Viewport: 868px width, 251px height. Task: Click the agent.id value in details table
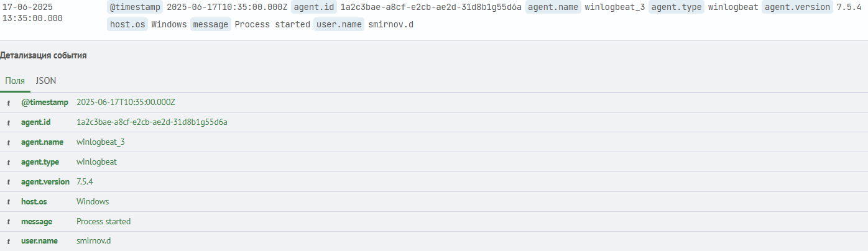152,122
